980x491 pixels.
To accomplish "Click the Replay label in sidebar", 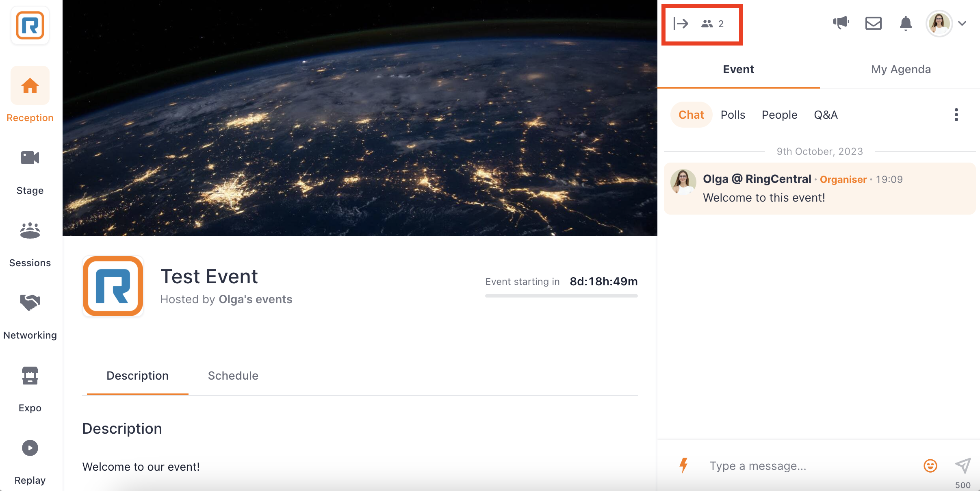I will pyautogui.click(x=30, y=480).
